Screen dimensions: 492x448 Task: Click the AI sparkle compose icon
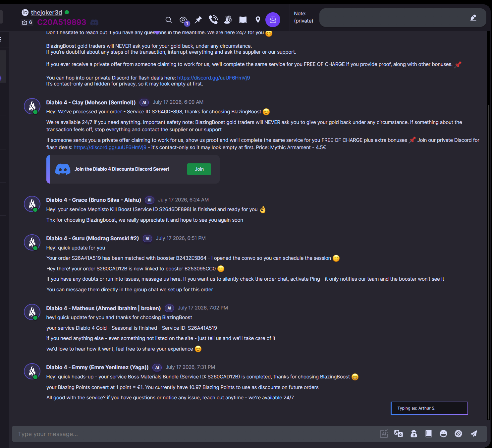click(x=384, y=434)
